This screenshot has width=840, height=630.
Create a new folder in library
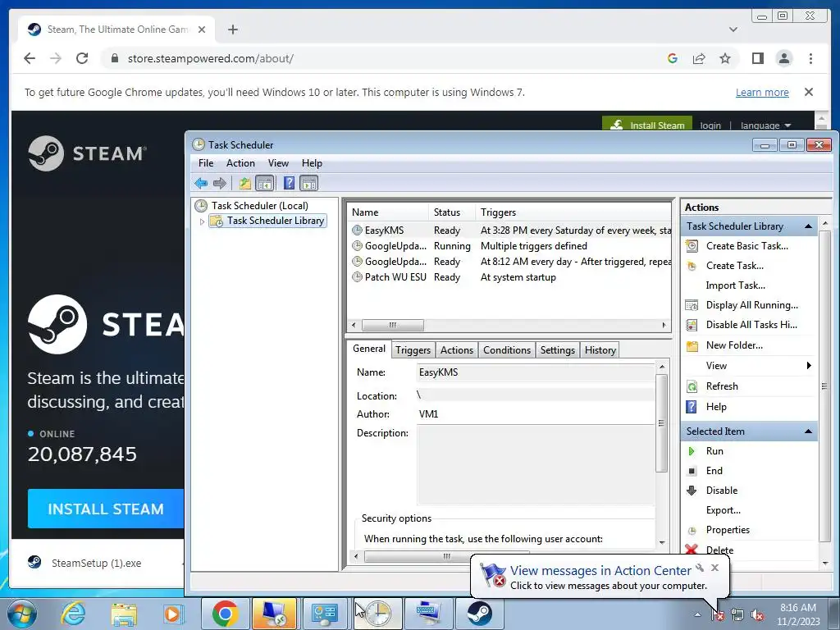tap(734, 345)
